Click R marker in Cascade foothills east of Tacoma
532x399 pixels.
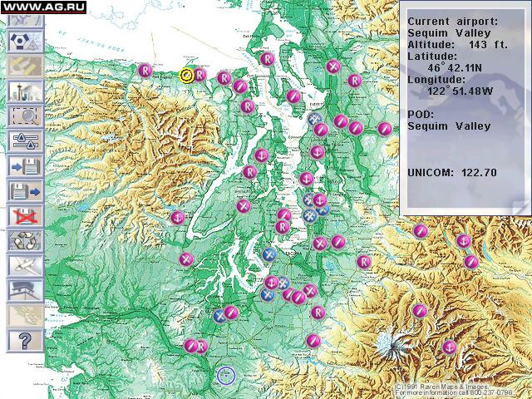tap(364, 262)
